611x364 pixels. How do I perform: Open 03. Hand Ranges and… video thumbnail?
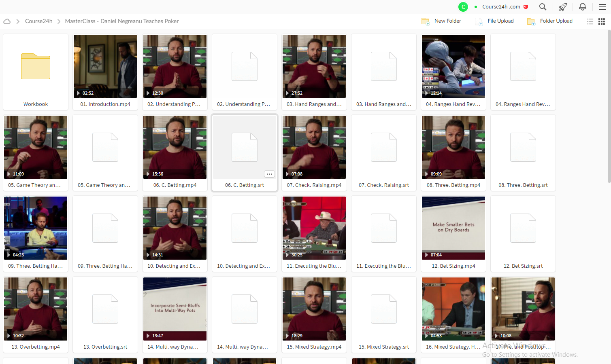click(x=314, y=66)
